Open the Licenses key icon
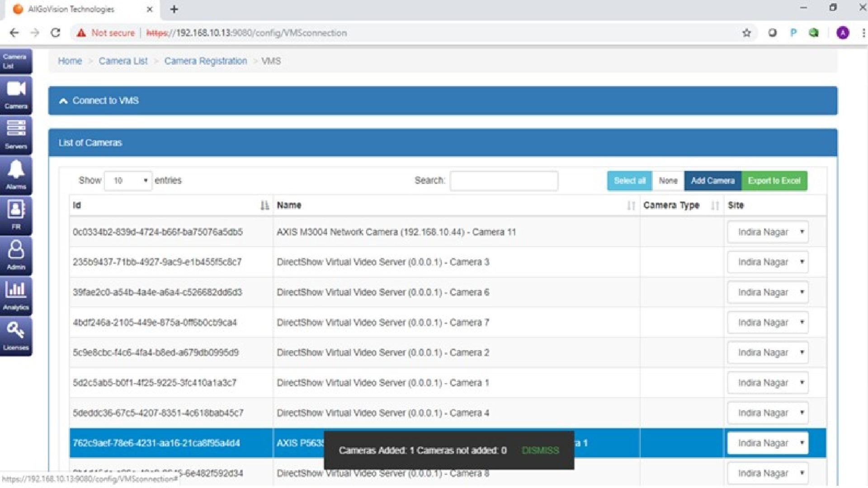Viewport: 868px width, 488px height. [16, 336]
